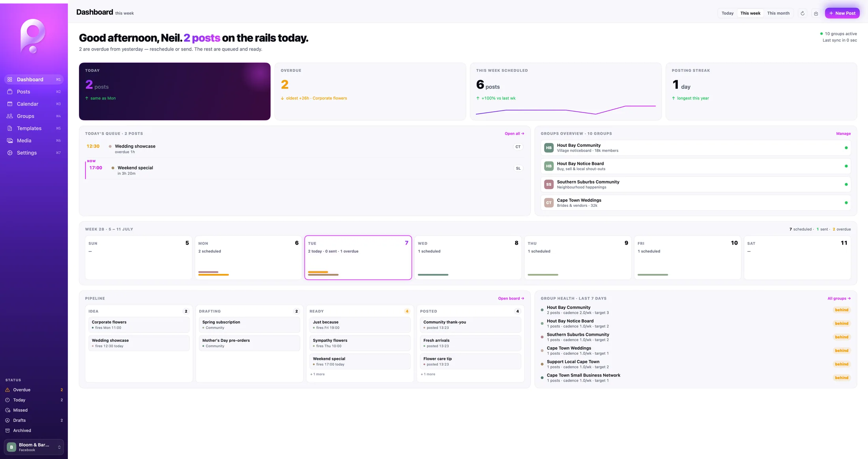
Task: Click 'behind' badge for Support Local Cape Town
Action: [841, 364]
